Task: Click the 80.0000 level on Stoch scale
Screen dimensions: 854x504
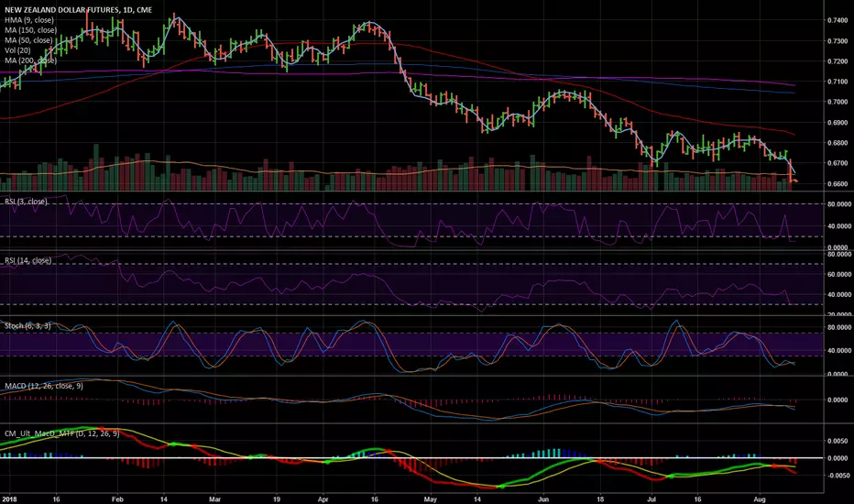Action: point(838,327)
